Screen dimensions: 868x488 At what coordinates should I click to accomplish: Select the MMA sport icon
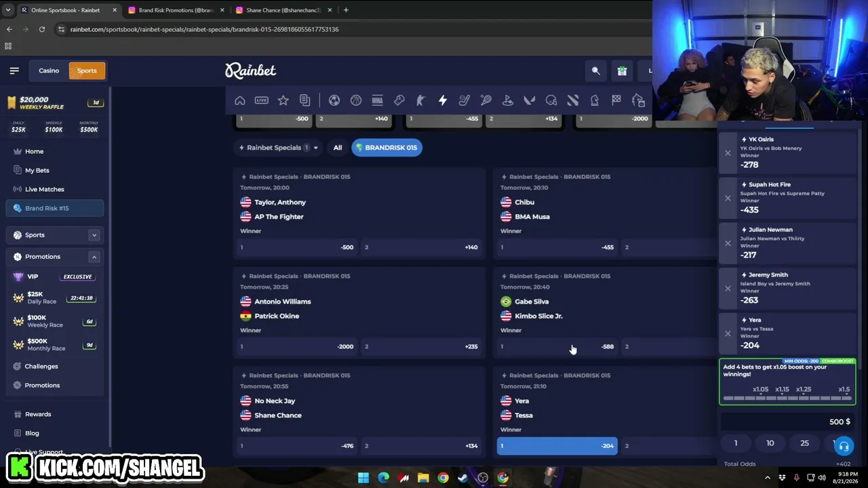tap(378, 100)
